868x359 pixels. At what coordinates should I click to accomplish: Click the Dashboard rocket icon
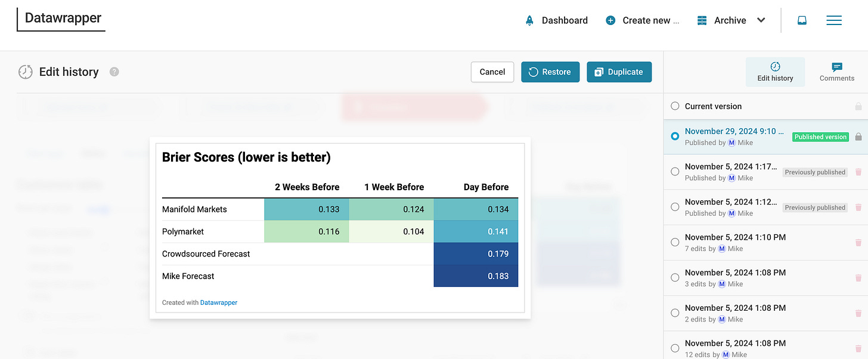pos(529,20)
